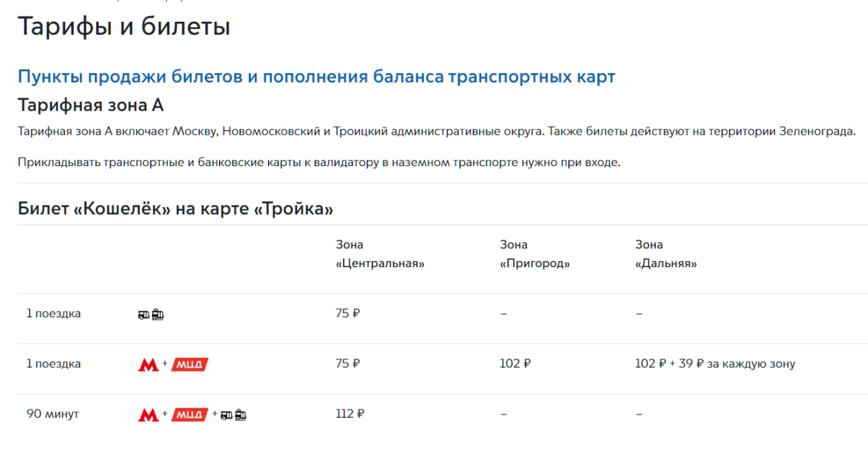Click the 102 ₽ Пригород price cell

[515, 364]
